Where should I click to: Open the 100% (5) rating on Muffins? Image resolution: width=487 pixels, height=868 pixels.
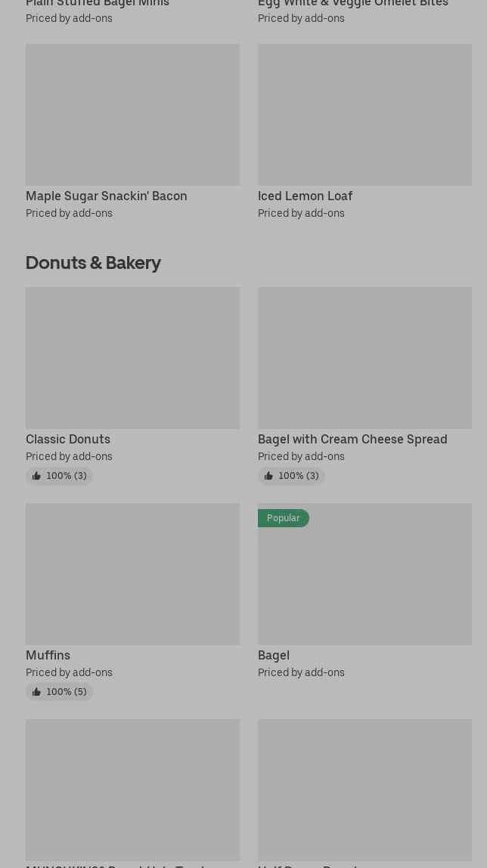[x=66, y=692]
